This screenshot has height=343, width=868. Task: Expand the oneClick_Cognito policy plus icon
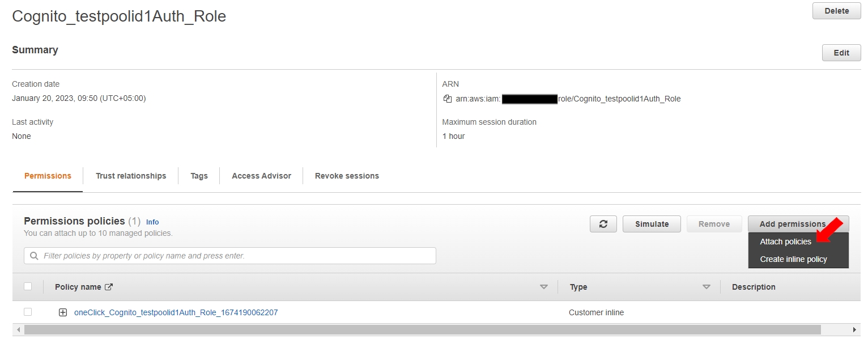click(x=63, y=312)
